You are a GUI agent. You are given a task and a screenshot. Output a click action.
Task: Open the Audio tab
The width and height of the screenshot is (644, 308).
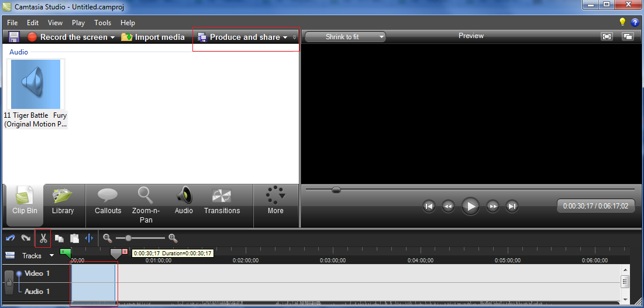[184, 203]
